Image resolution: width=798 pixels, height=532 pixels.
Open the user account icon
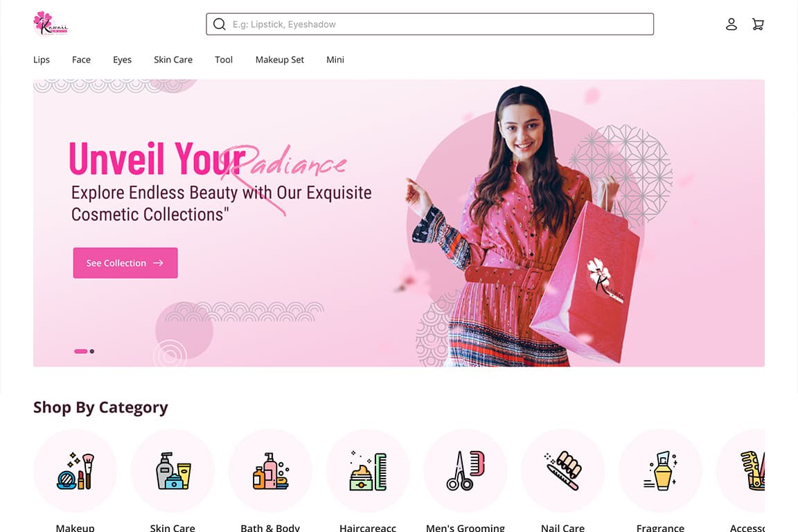pos(731,24)
